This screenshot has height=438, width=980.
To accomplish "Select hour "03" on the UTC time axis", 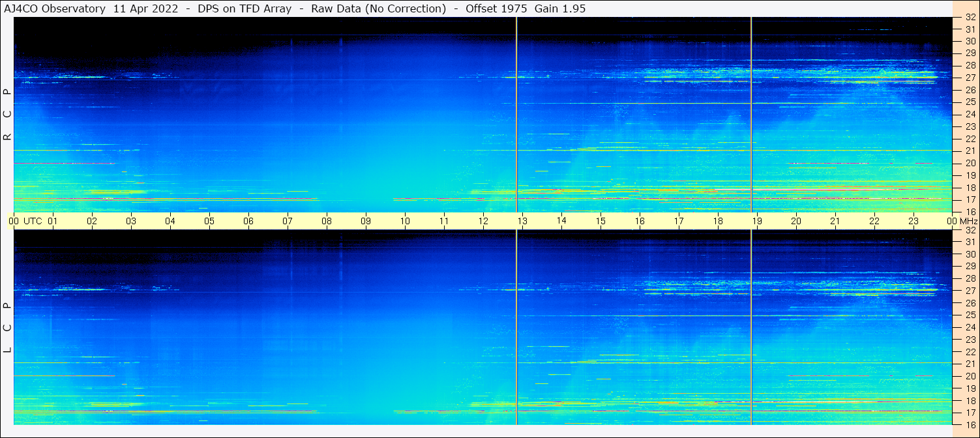I will coord(131,221).
